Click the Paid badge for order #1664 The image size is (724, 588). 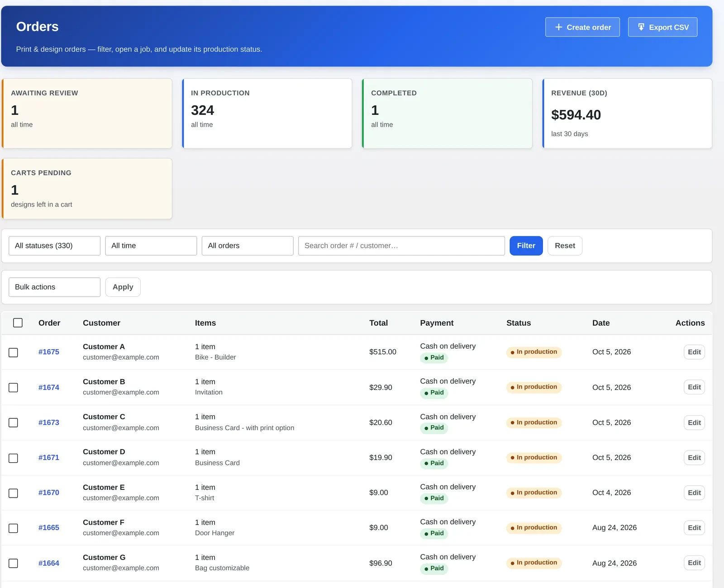[x=434, y=569]
